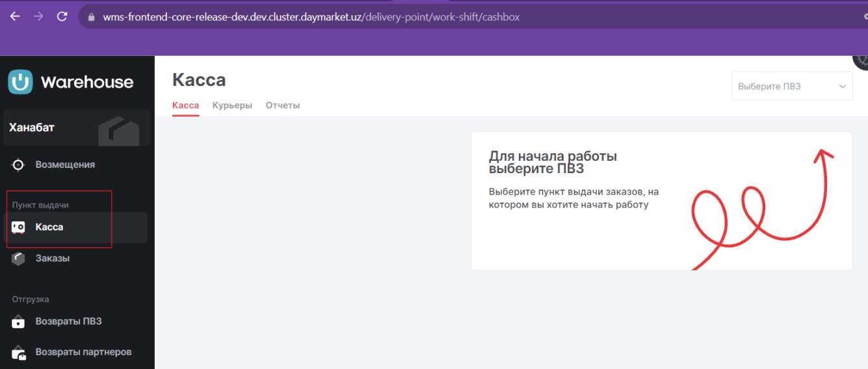Open the Выберите ПВЗ dropdown

(x=792, y=87)
